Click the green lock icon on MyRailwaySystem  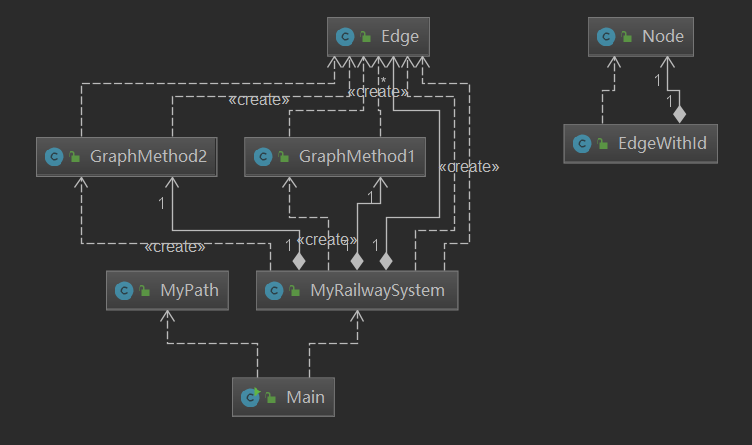coord(294,291)
